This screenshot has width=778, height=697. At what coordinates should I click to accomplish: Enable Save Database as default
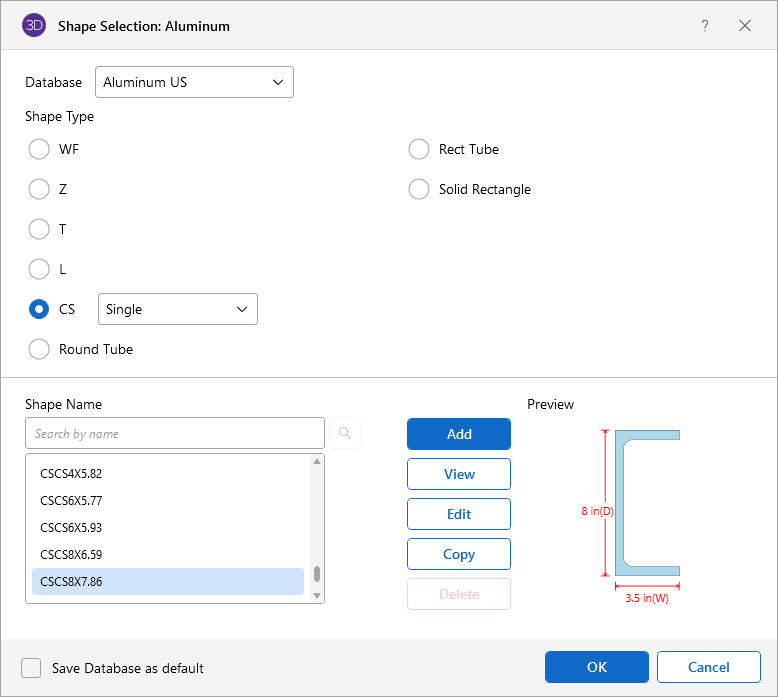(x=32, y=668)
